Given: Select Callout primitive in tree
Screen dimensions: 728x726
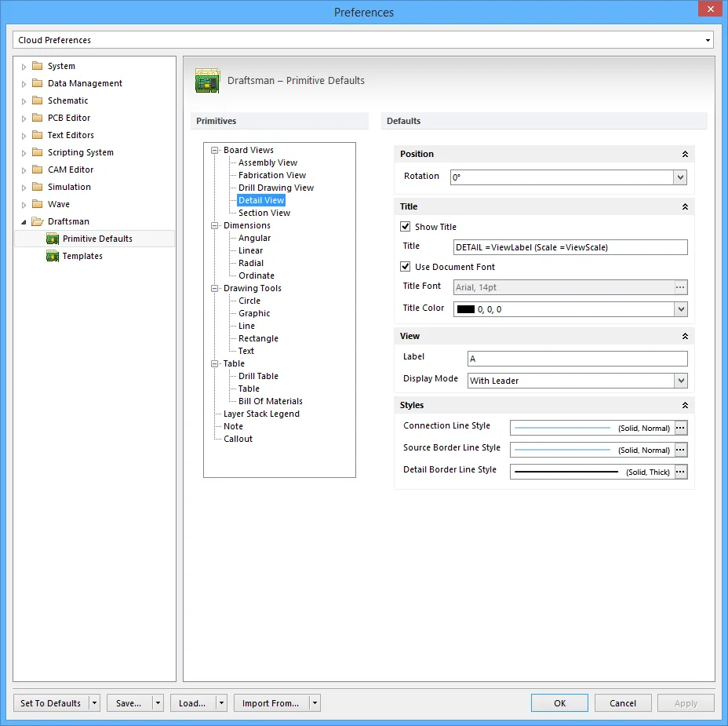Looking at the screenshot, I should coord(238,439).
